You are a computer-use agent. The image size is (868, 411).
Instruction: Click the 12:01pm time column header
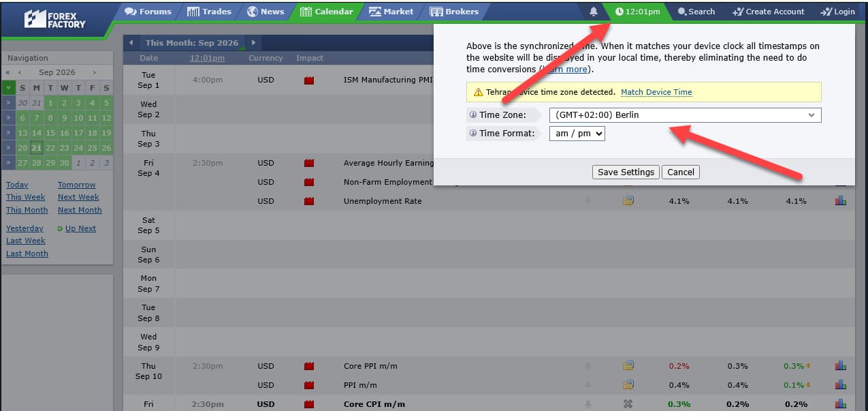207,59
